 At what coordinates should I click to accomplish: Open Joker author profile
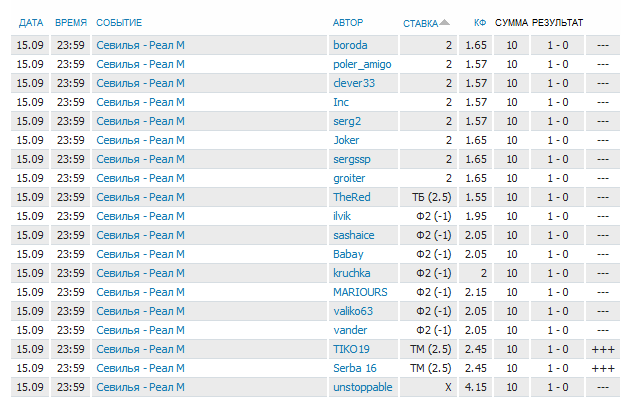coord(346,140)
